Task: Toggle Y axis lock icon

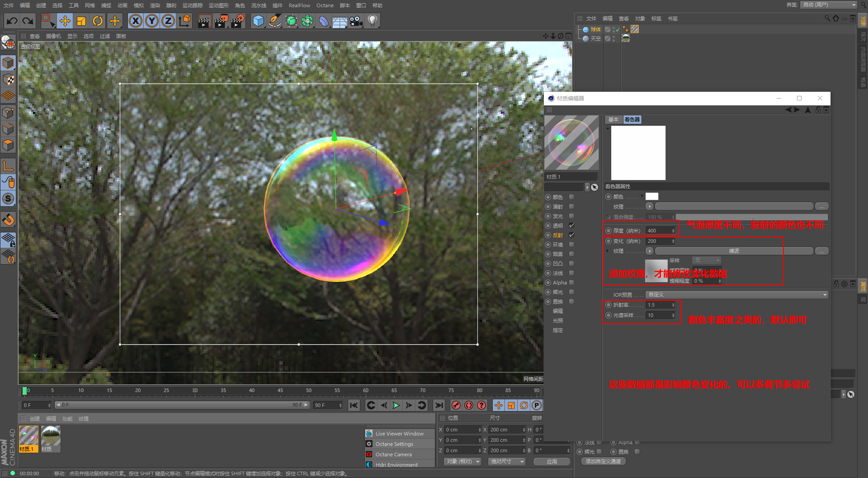Action: 152,21
